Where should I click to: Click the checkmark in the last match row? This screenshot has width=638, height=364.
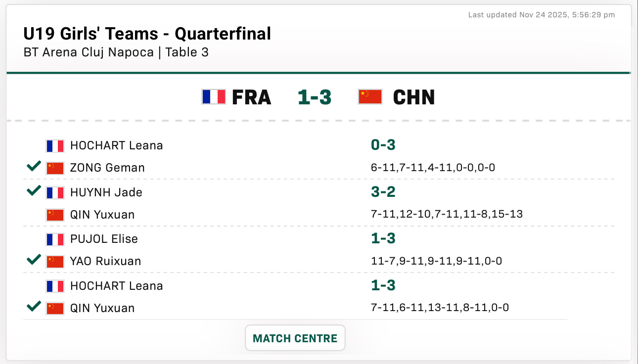(33, 307)
